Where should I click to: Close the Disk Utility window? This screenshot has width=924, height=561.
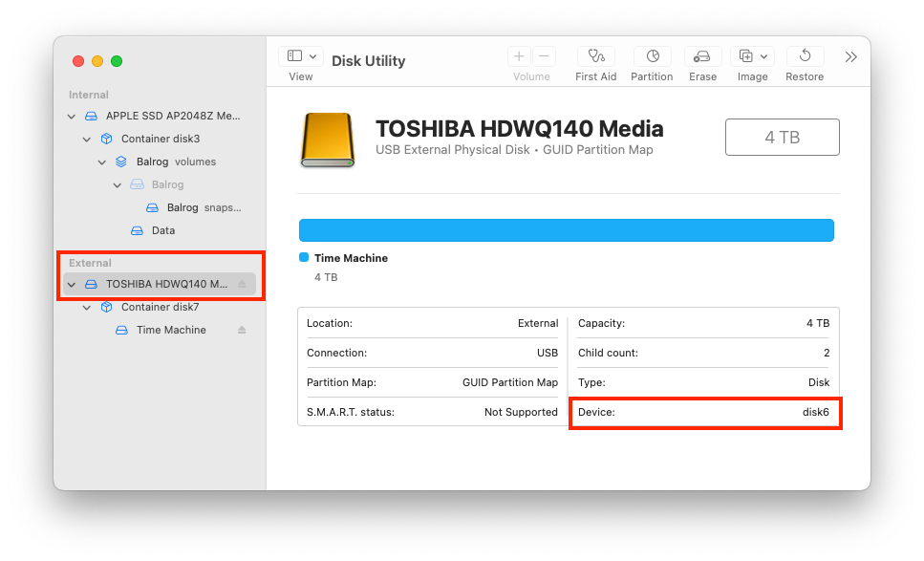pyautogui.click(x=77, y=61)
